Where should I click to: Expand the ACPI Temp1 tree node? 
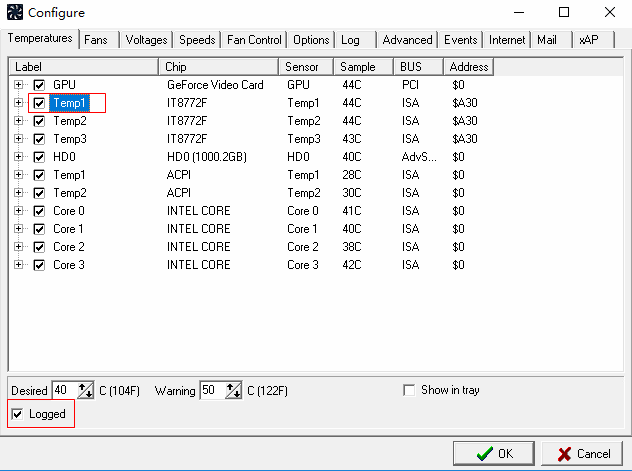[18, 174]
